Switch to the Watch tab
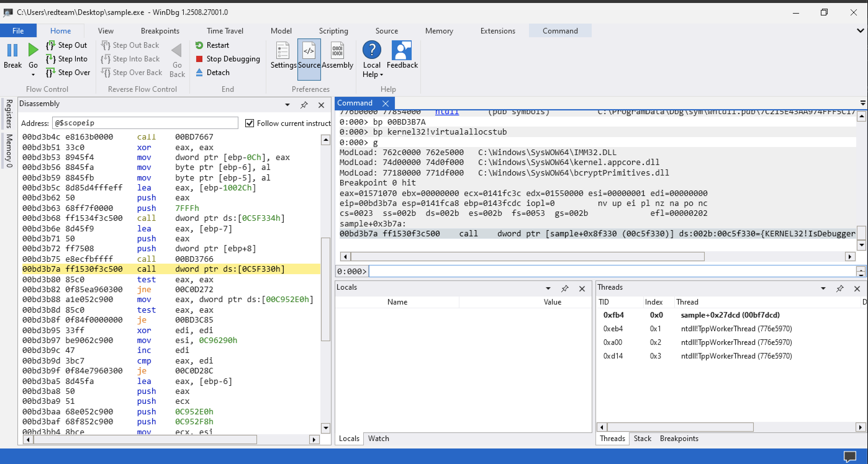 [x=378, y=438]
